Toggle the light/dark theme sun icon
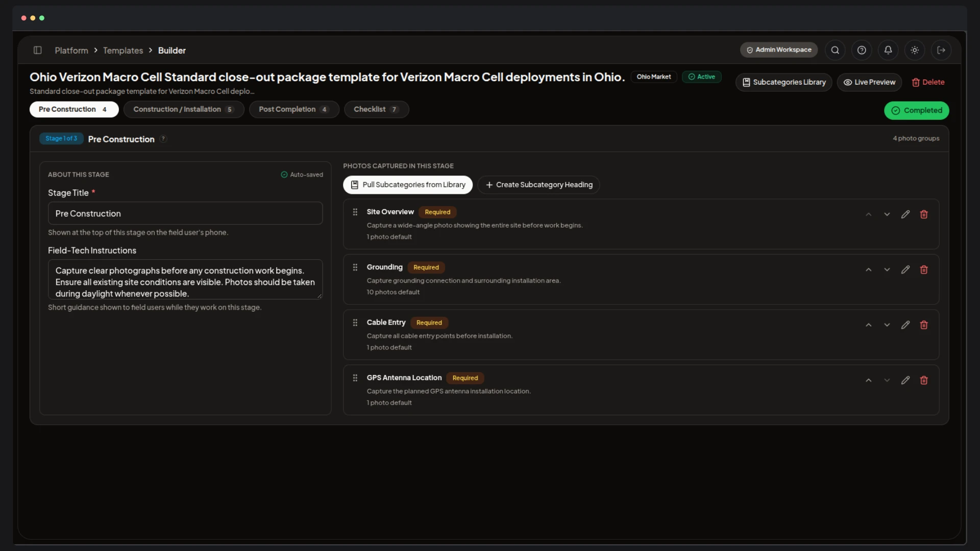Image resolution: width=980 pixels, height=551 pixels. (x=915, y=50)
